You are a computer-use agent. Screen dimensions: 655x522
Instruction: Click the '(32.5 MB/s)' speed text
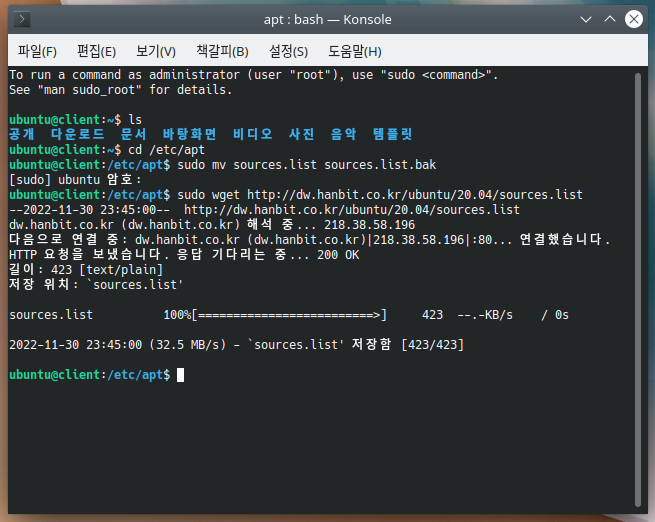188,345
